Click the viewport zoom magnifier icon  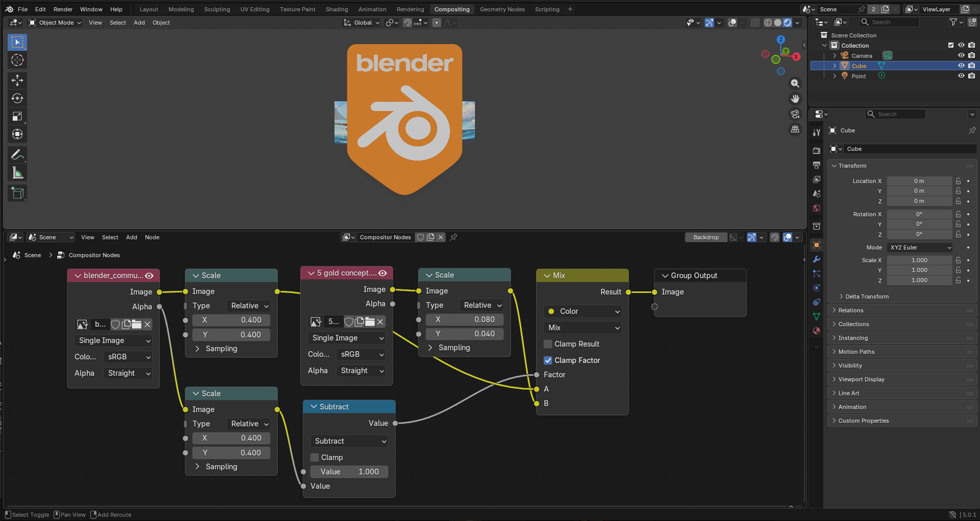795,83
